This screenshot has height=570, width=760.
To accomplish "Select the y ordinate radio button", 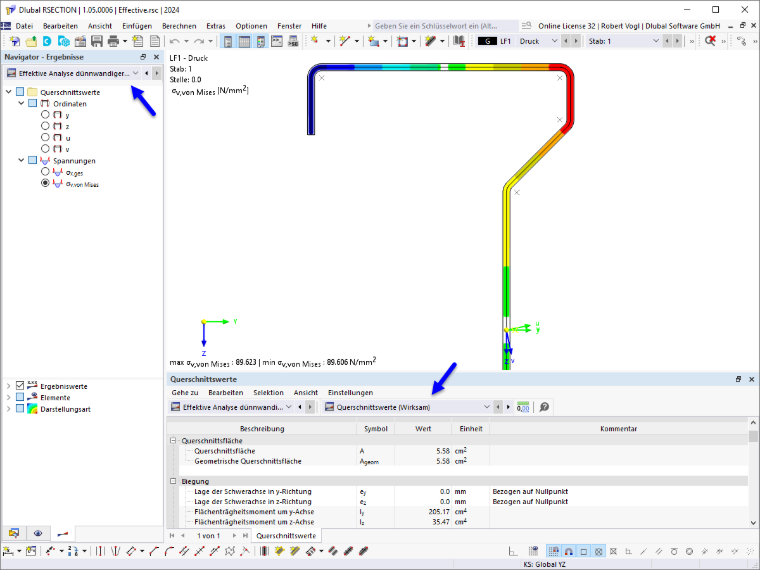I will pos(45,115).
